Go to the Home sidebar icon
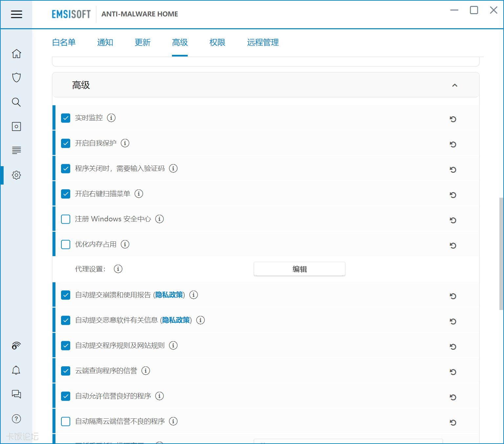The width and height of the screenshot is (504, 444). [16, 54]
